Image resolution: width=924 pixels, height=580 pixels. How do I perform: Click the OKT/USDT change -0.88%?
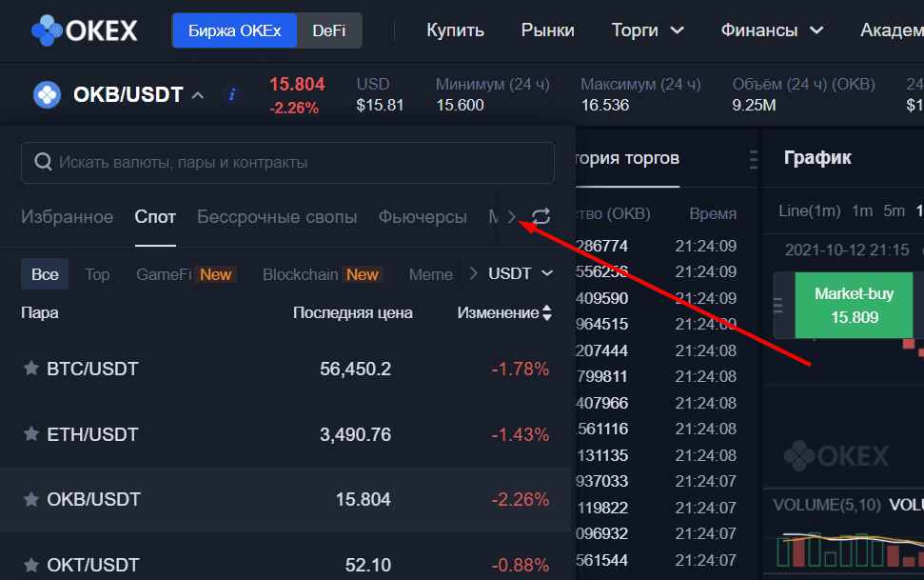pos(521,565)
